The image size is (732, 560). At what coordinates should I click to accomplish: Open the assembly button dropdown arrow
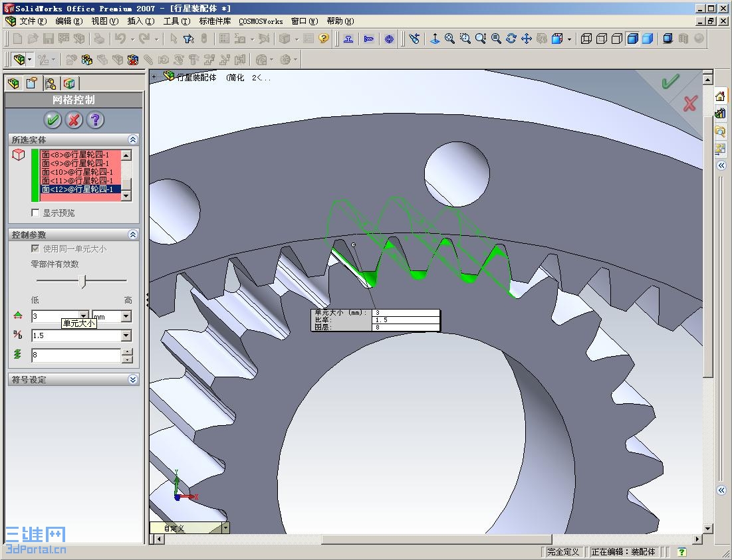tap(30, 60)
